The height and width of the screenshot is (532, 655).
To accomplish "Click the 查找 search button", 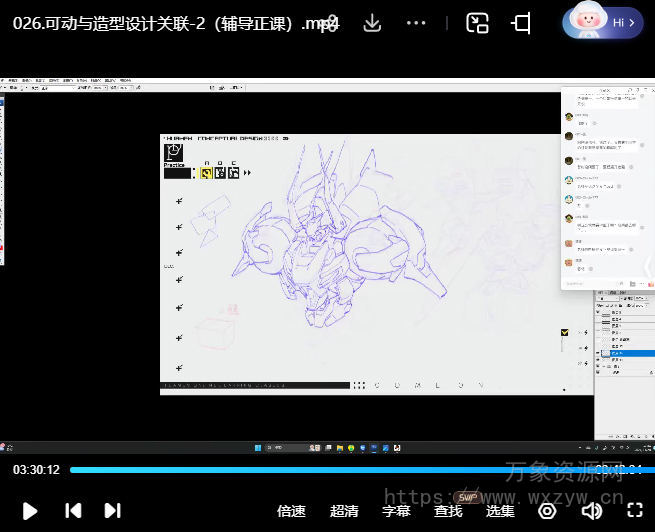I will point(448,511).
